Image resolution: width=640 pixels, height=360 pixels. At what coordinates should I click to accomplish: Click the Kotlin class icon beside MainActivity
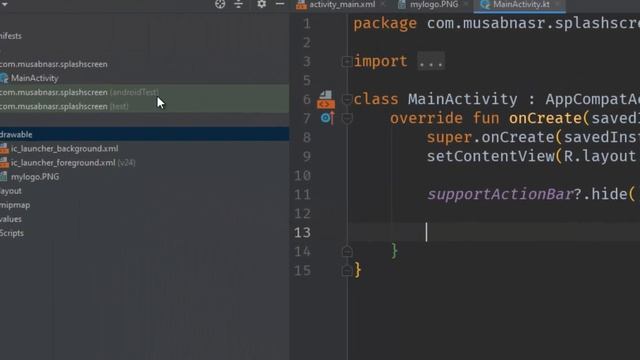point(4,78)
